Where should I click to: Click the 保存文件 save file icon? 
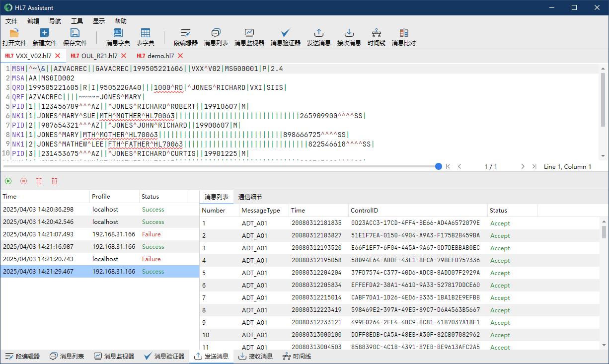pyautogui.click(x=75, y=33)
